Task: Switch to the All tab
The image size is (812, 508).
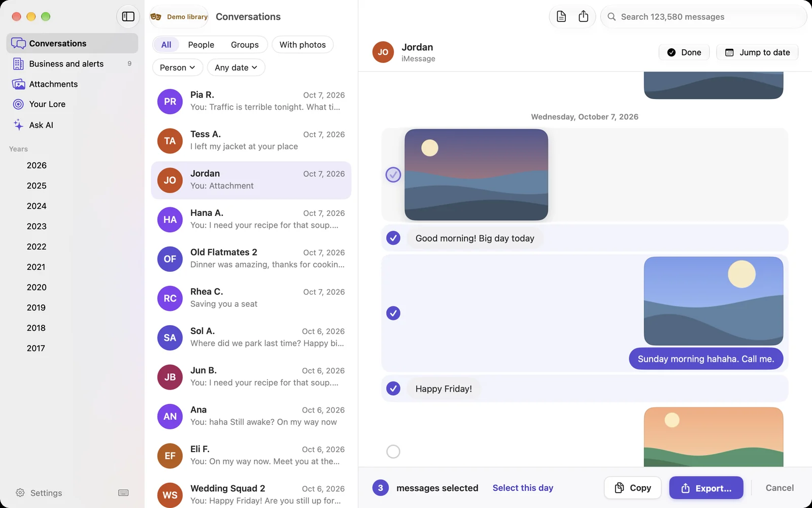Action: click(166, 45)
